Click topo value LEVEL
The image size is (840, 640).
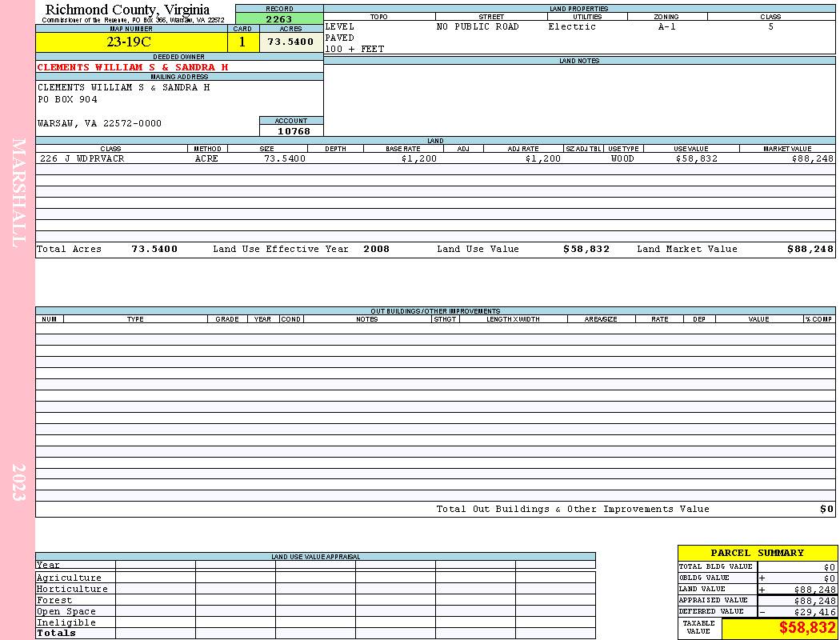340,26
